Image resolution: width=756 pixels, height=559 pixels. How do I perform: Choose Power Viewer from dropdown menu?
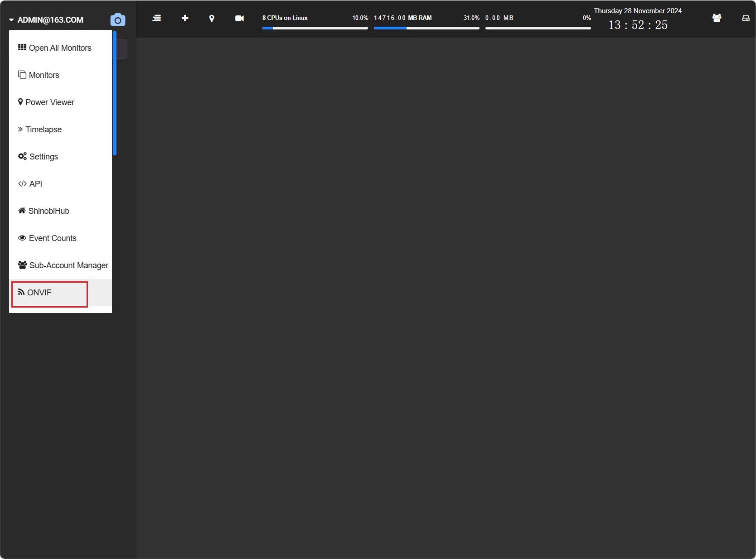(60, 102)
